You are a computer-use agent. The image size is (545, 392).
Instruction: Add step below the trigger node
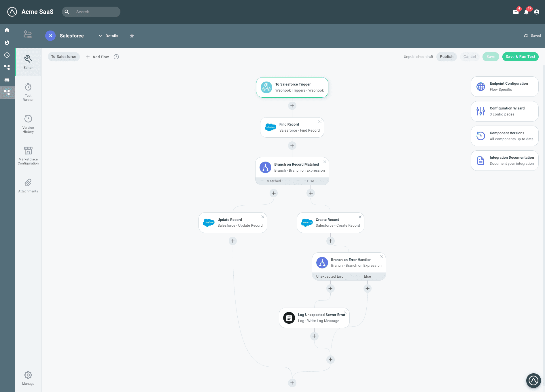292,106
